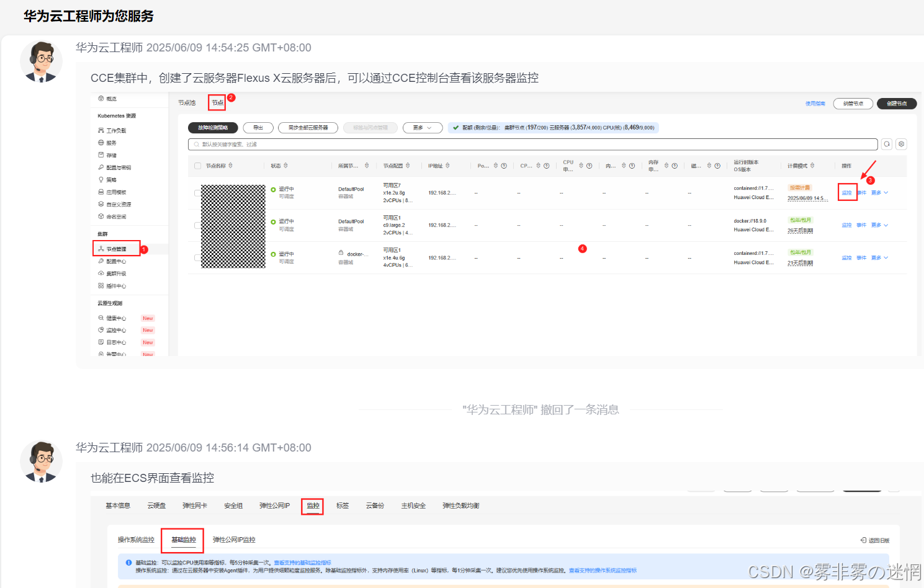
Task: Open 存储 storage in the sidebar
Action: coord(107,155)
